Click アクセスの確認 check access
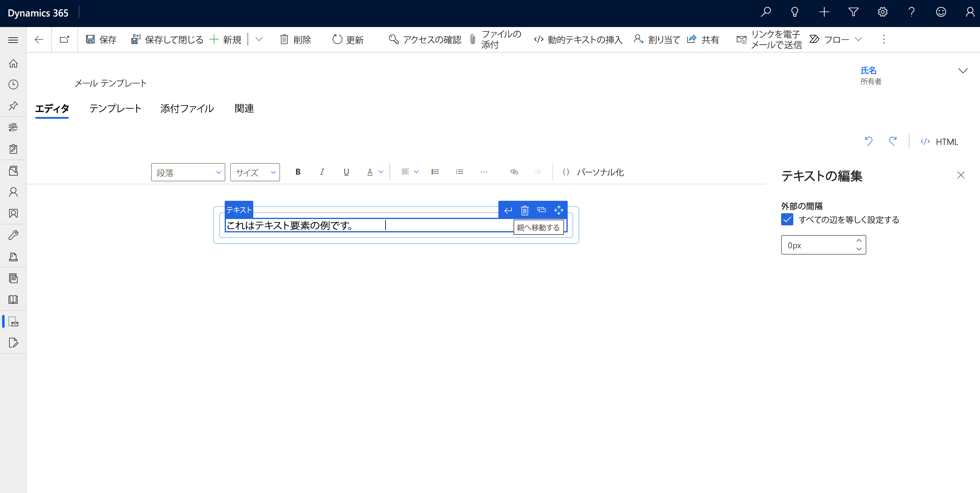This screenshot has height=493, width=980. pyautogui.click(x=425, y=39)
